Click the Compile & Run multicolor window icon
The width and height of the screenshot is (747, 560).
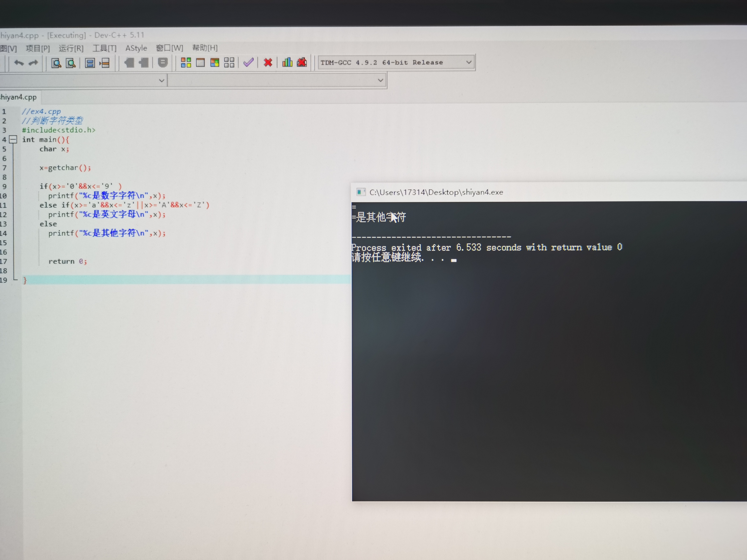click(x=215, y=62)
